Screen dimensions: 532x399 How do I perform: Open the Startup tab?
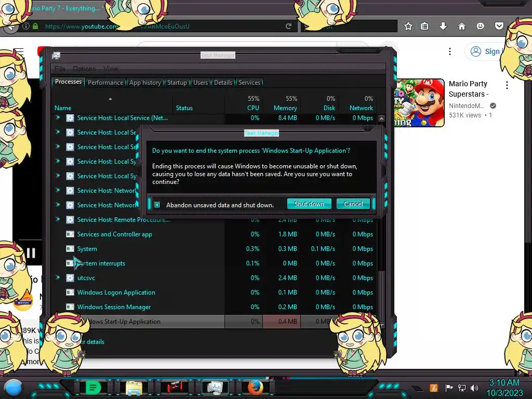click(177, 83)
